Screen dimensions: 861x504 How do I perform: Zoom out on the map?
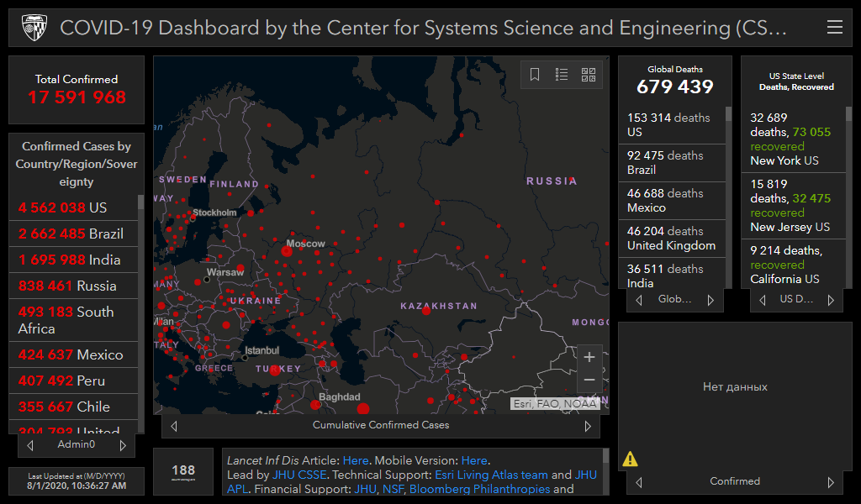tap(589, 381)
